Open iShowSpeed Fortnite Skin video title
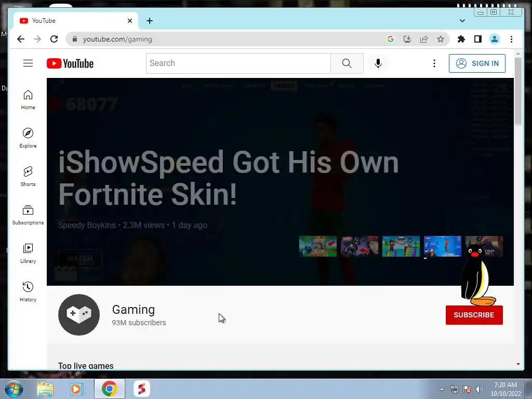The width and height of the screenshot is (532, 399). tap(228, 178)
